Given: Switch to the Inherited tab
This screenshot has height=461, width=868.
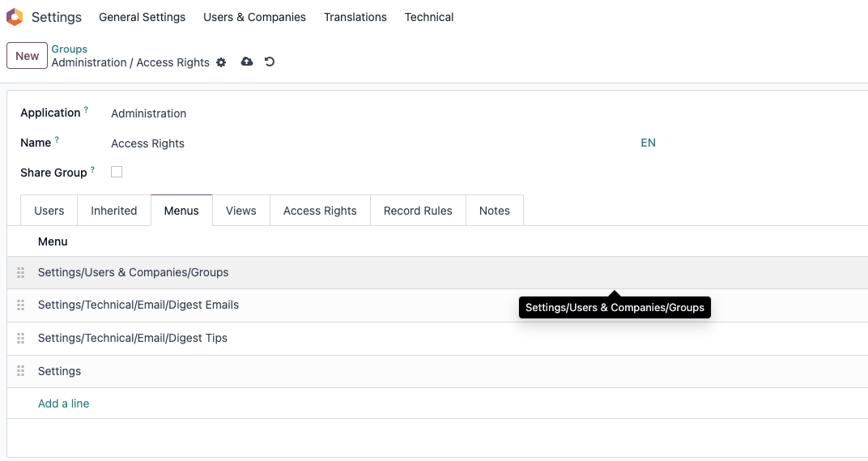Looking at the screenshot, I should (x=114, y=211).
